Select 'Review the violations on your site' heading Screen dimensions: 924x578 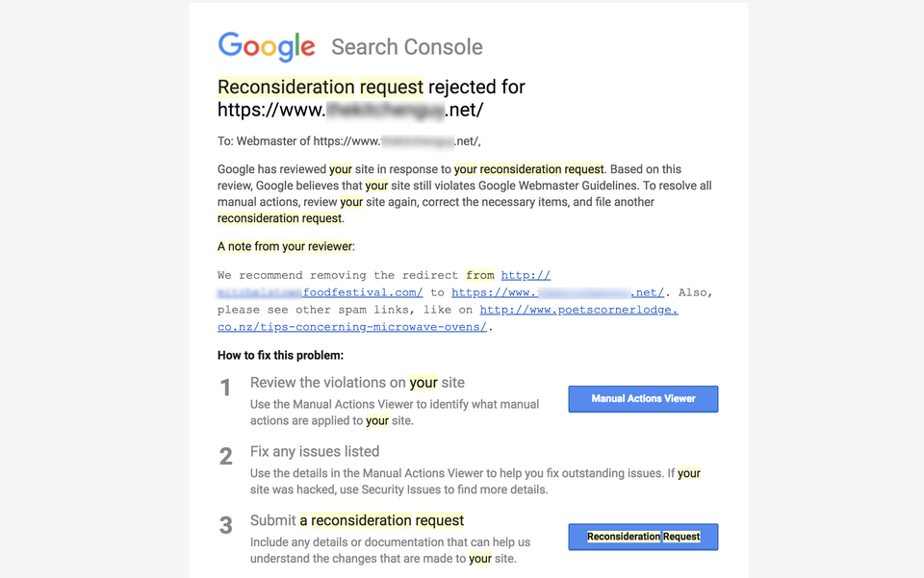click(x=357, y=383)
